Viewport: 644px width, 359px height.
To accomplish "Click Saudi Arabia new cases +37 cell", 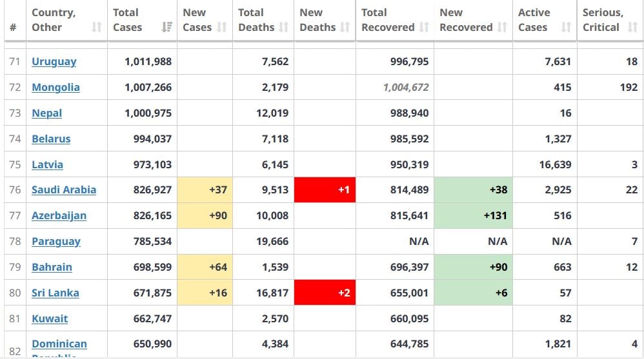I will click(x=205, y=190).
